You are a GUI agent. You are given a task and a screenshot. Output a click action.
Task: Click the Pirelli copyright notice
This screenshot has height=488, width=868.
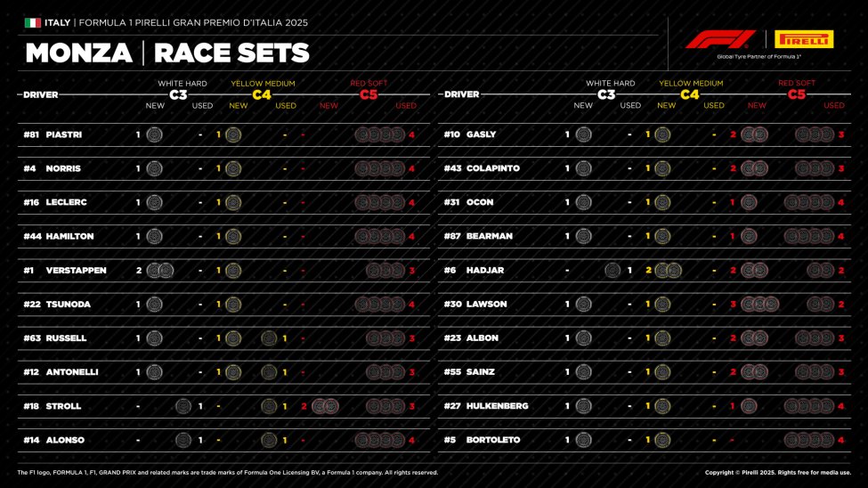pos(777,473)
